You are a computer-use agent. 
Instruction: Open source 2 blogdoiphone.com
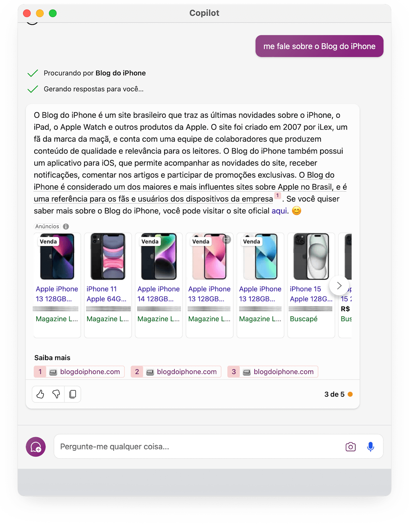tap(176, 372)
